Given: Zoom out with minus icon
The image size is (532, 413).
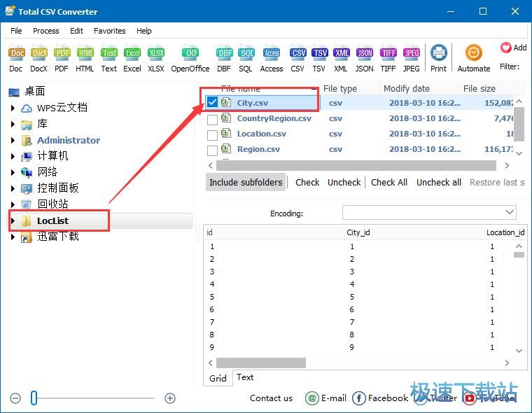Looking at the screenshot, I should [15, 398].
